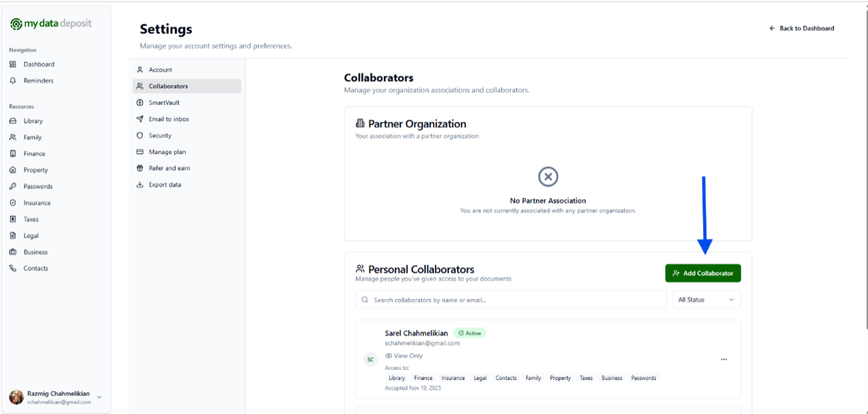Open SmartVault settings section
The height and width of the screenshot is (414, 868).
click(x=187, y=103)
